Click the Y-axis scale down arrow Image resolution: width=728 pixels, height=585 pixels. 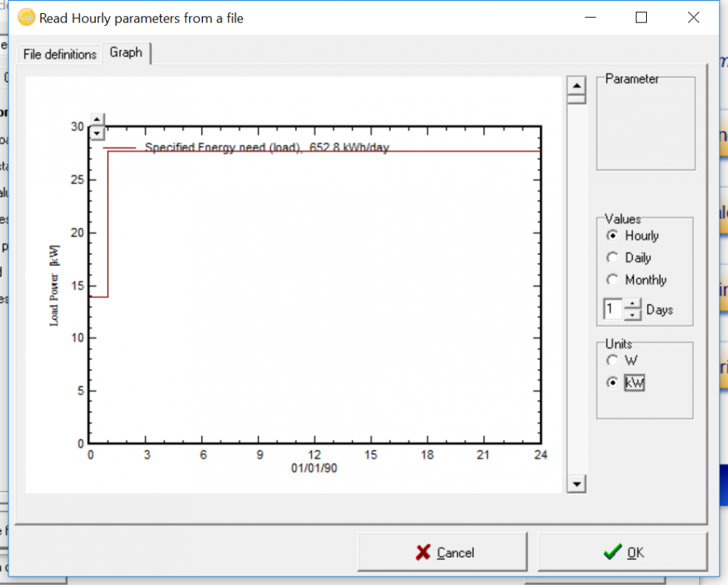click(x=97, y=133)
